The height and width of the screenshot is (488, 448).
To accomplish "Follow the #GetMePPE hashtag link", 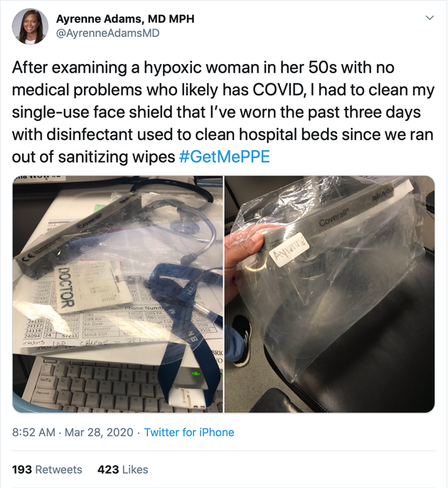I will (224, 157).
